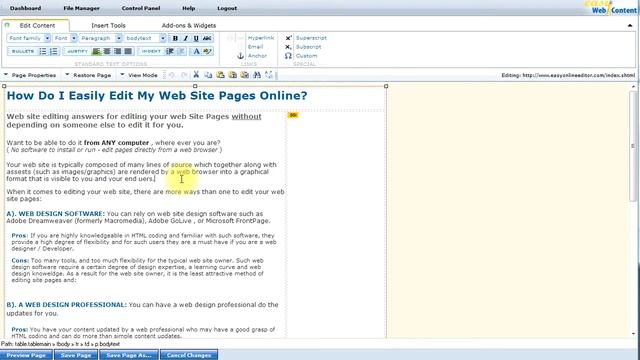This screenshot has height=360, width=640.
Task: Click the find binoculars icon
Action: click(257, 75)
